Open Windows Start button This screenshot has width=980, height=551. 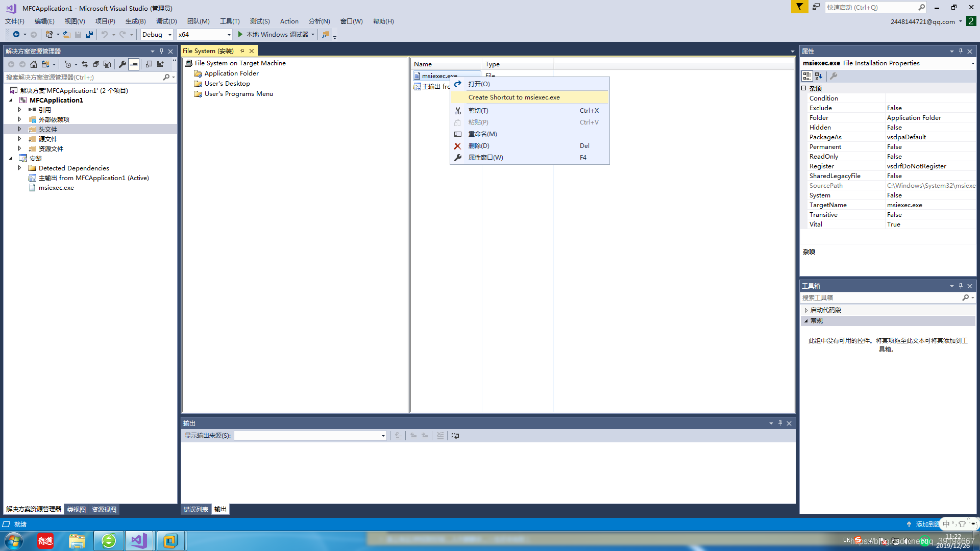pyautogui.click(x=14, y=541)
